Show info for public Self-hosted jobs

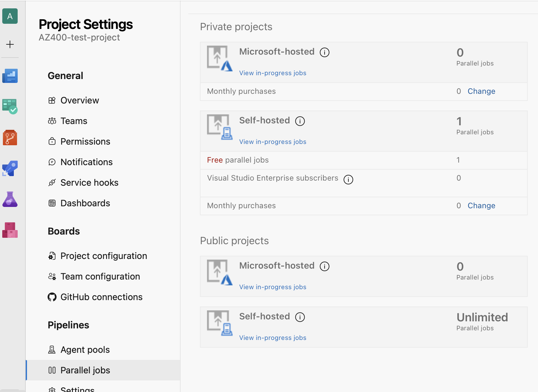click(300, 317)
